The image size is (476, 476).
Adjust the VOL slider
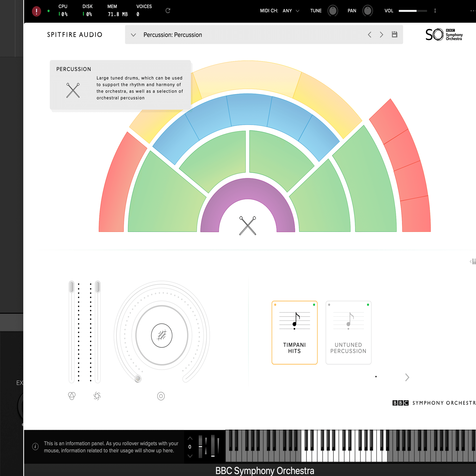click(413, 11)
